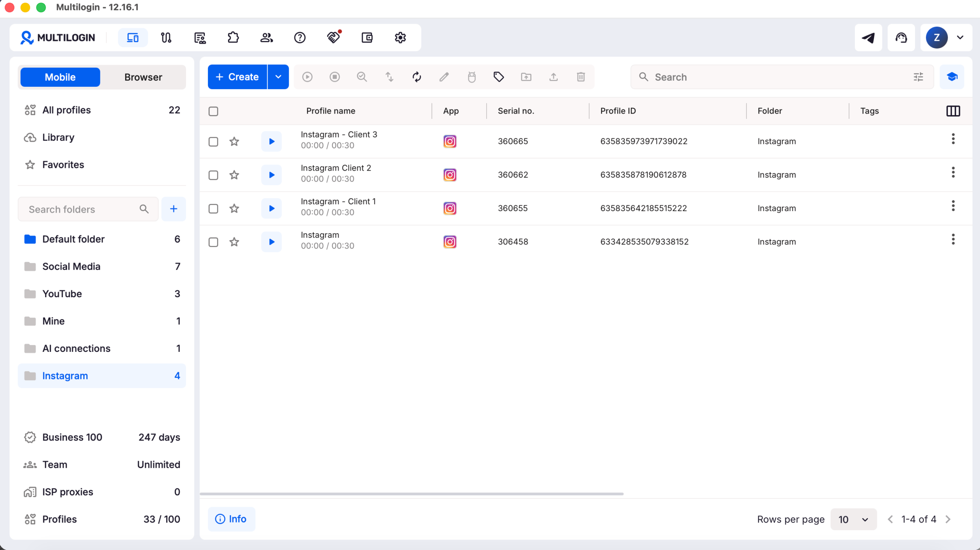Viewport: 980px width, 550px height.
Task: Open the Favorites section in sidebar
Action: click(102, 165)
